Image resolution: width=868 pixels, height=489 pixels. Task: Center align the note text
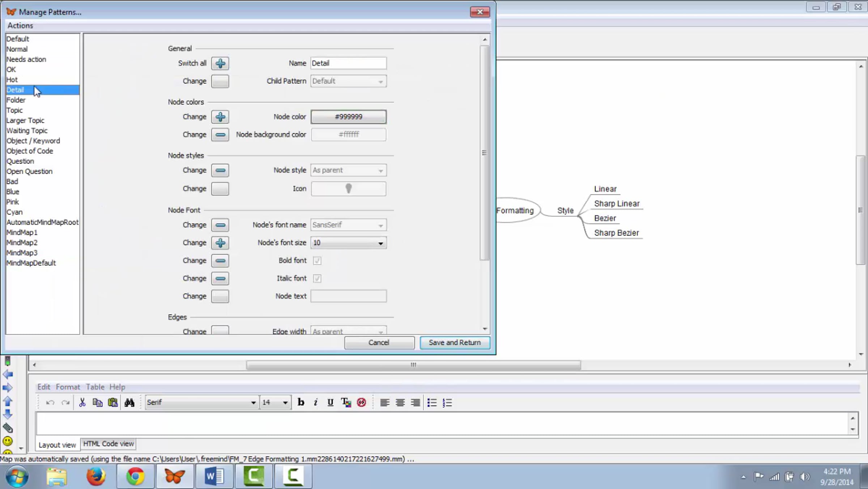400,403
